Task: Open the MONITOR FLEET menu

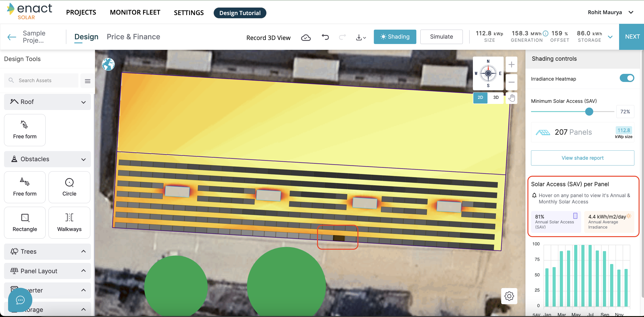Action: pyautogui.click(x=135, y=13)
